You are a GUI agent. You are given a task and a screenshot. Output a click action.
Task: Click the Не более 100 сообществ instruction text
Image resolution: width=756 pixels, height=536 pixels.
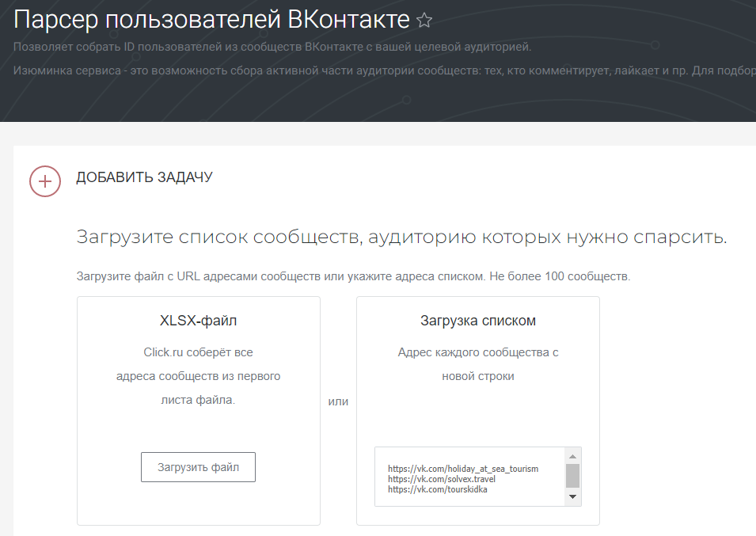560,276
